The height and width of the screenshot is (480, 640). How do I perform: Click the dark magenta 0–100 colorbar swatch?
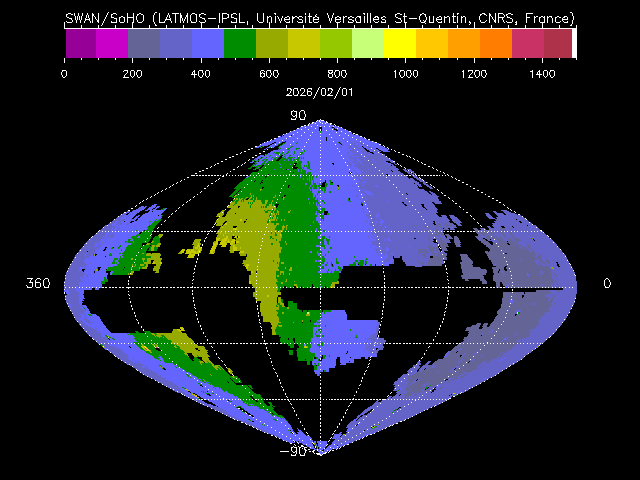coord(80,43)
